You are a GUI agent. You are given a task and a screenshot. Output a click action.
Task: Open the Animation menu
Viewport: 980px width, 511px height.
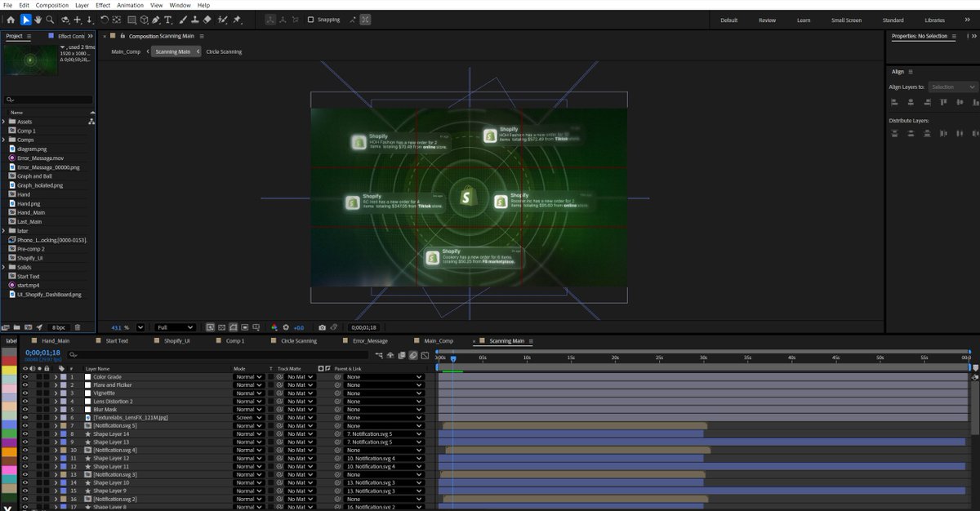[130, 5]
